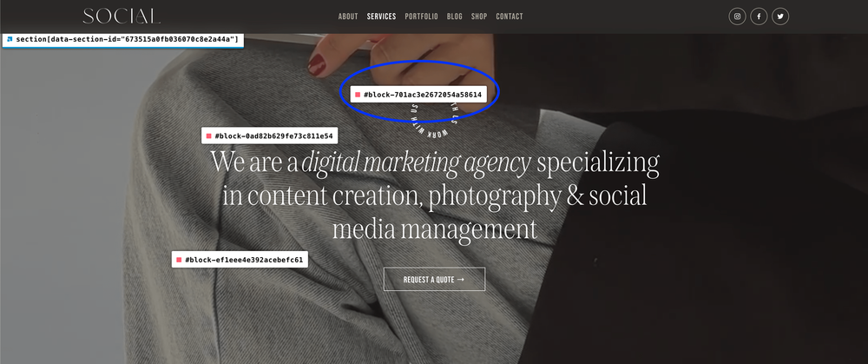The image size is (868, 364).
Task: Select the block-701ac3e2672054a58614 ID label
Action: tap(418, 95)
